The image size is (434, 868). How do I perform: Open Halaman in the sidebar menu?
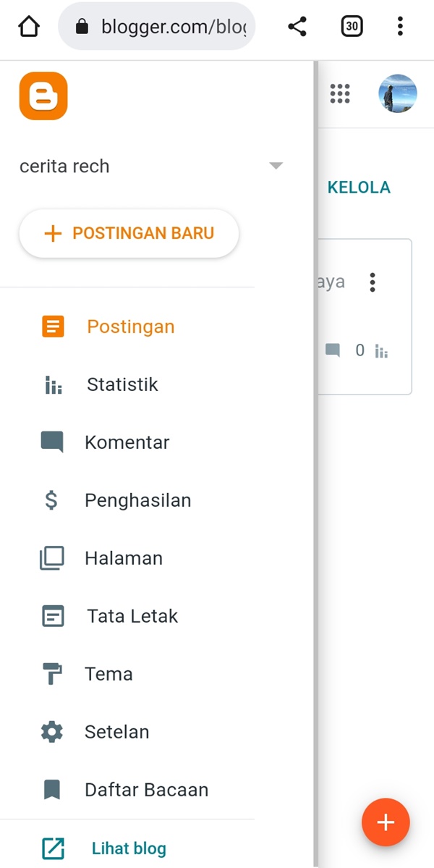[x=123, y=558]
